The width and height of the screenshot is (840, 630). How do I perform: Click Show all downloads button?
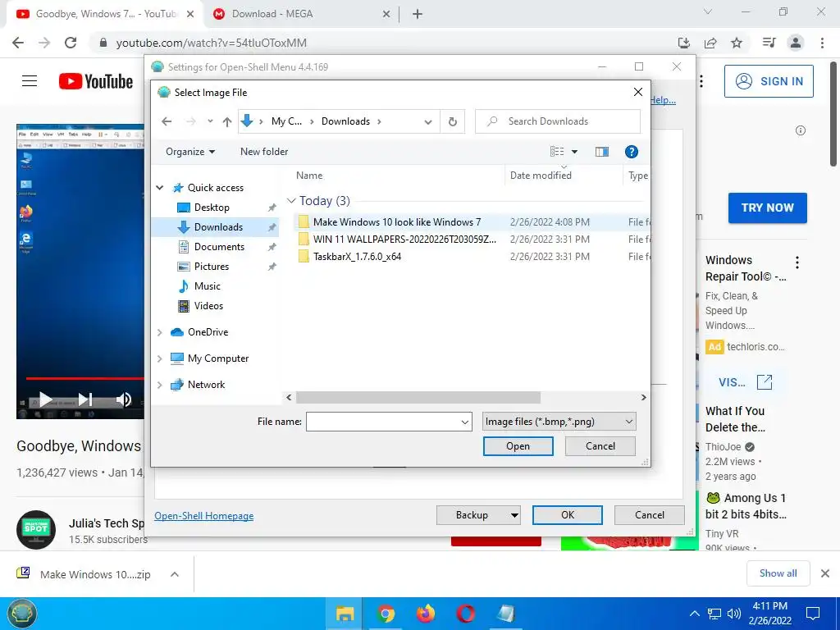click(x=778, y=573)
